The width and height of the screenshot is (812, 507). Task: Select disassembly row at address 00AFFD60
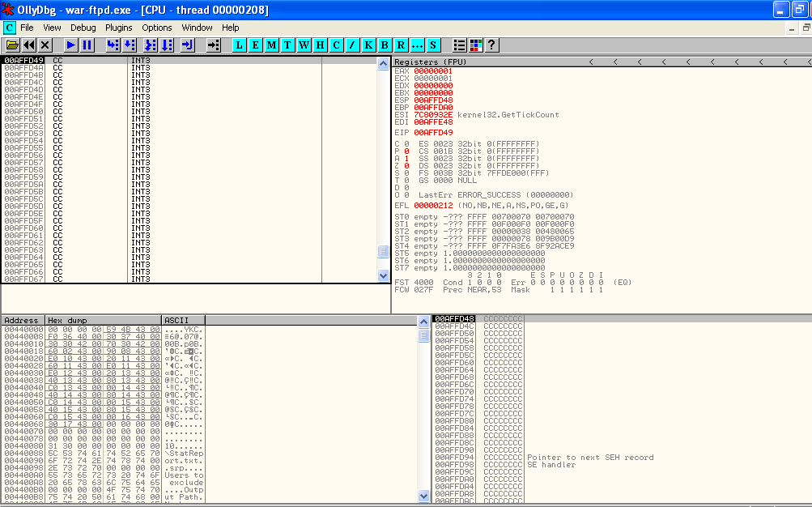click(189, 228)
